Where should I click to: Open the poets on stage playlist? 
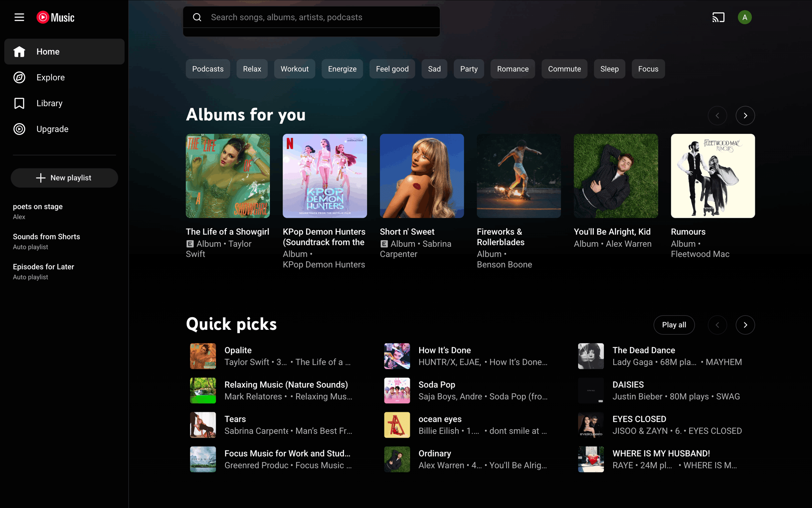coord(64,211)
